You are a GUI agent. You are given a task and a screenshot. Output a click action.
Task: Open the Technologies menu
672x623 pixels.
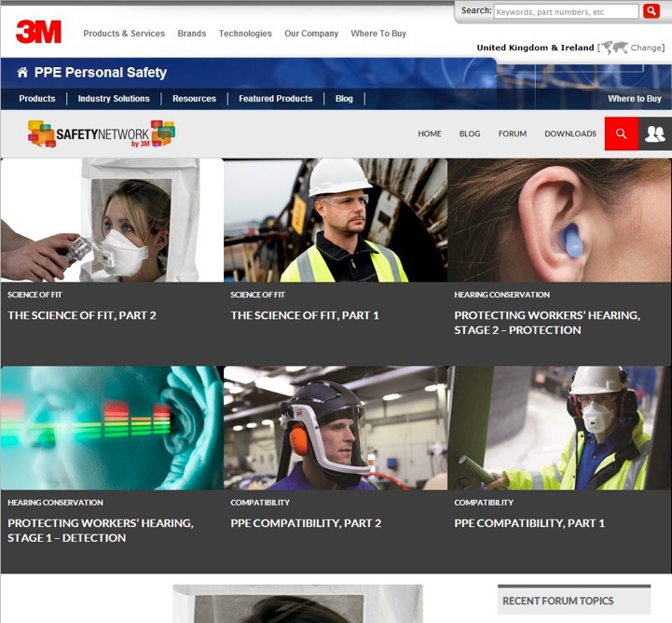245,34
